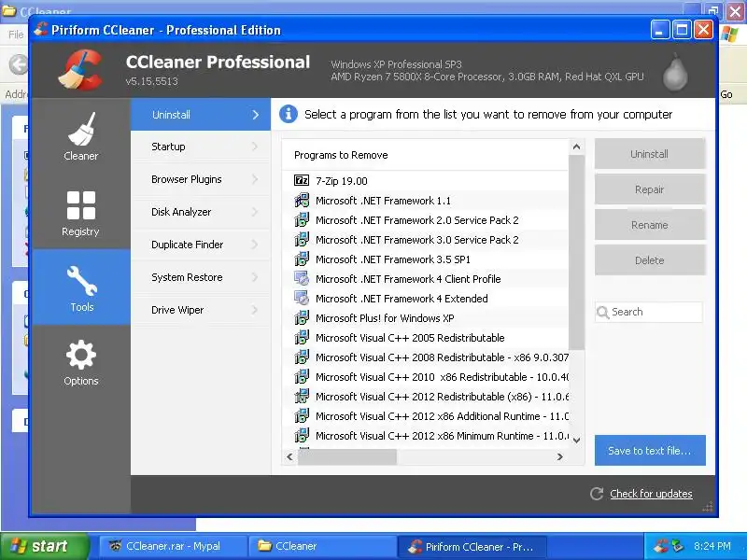Click icon beside .NET Framework 1.1
Viewport: 747px width, 560px height.
click(x=302, y=200)
